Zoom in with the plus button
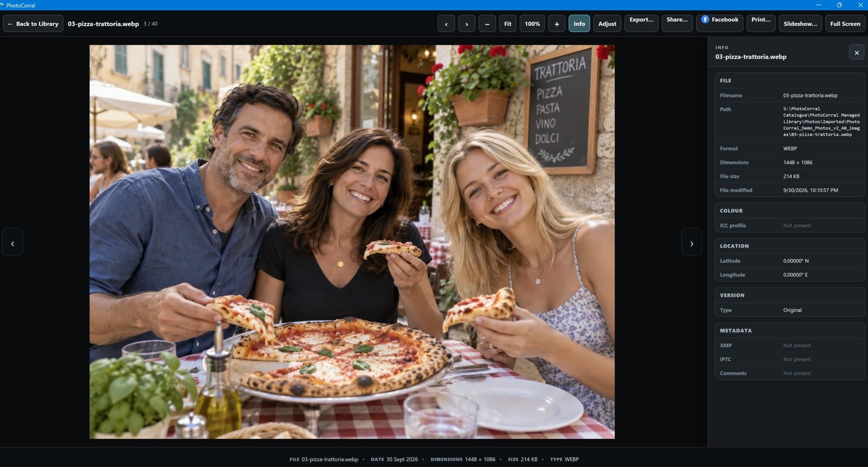The image size is (868, 467). pyautogui.click(x=557, y=24)
